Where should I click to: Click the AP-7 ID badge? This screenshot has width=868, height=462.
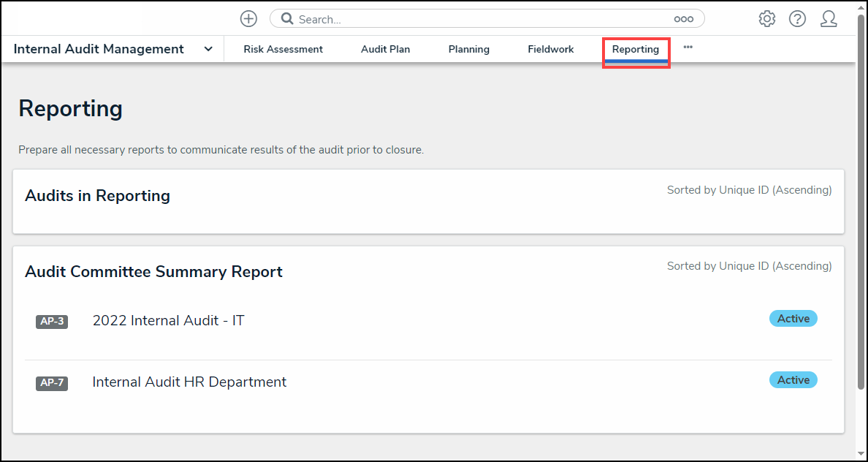click(x=52, y=383)
